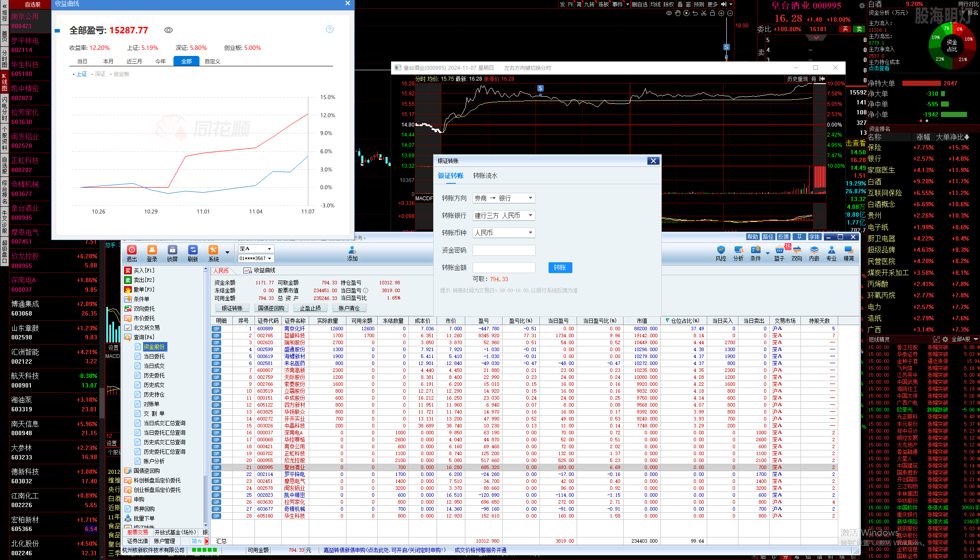Screen dimensions: 980x560
Task: Click blue 转账 transfer button
Action: coord(560,267)
